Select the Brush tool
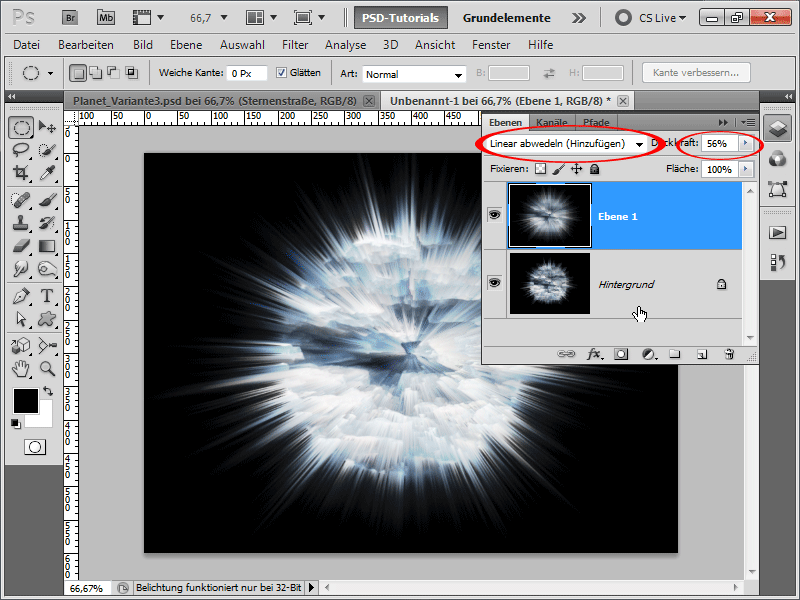 coord(47,200)
